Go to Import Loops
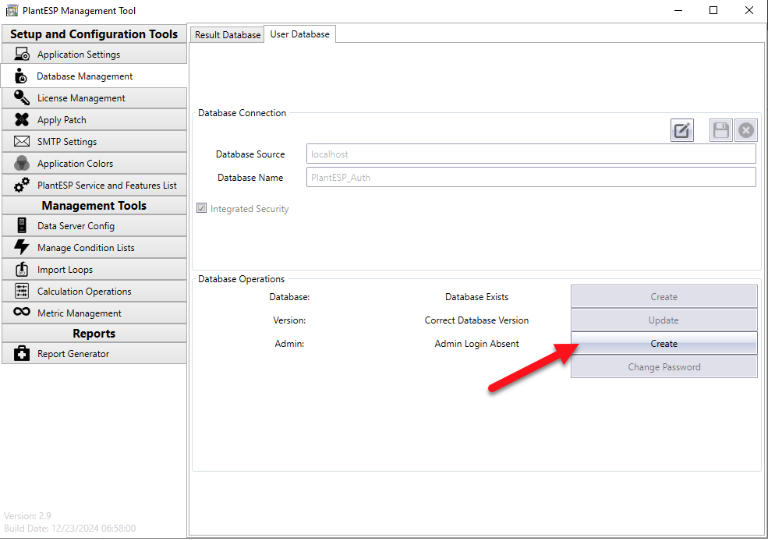This screenshot has width=768, height=540. tap(94, 270)
